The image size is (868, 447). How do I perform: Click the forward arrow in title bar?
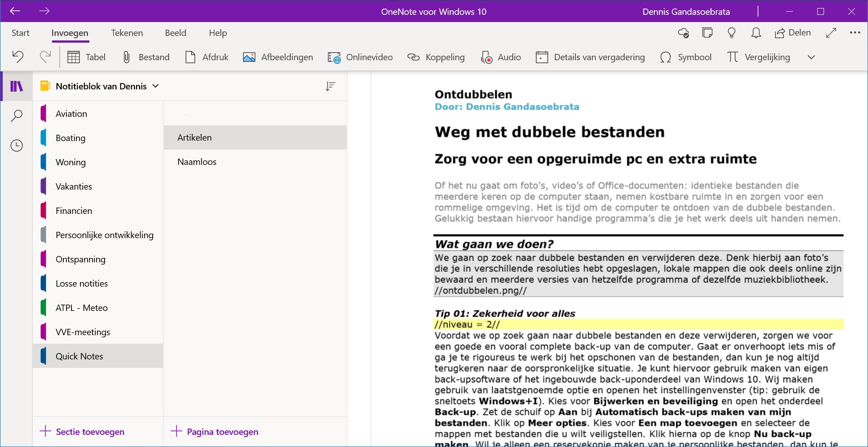point(44,11)
